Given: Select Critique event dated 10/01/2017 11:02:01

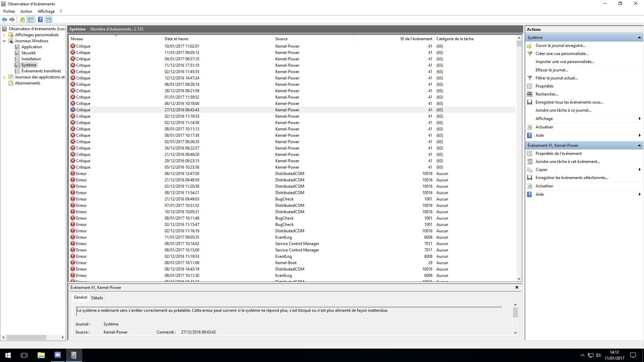Looking at the screenshot, I should [292, 46].
